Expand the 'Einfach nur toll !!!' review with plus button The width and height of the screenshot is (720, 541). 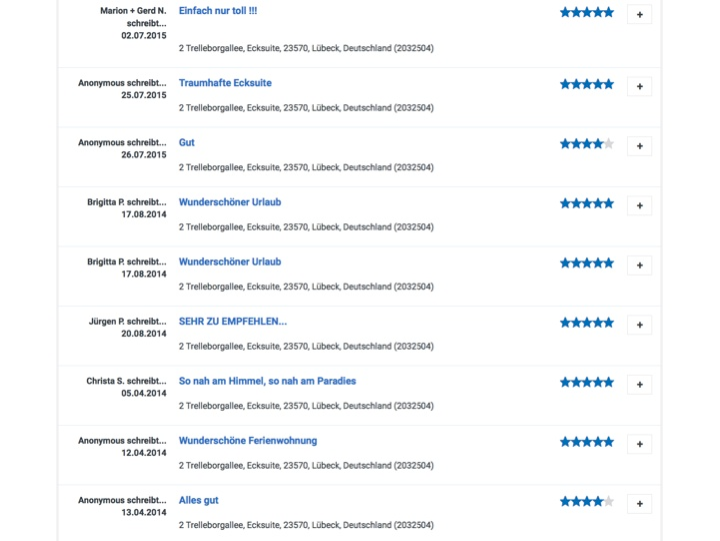pyautogui.click(x=640, y=14)
